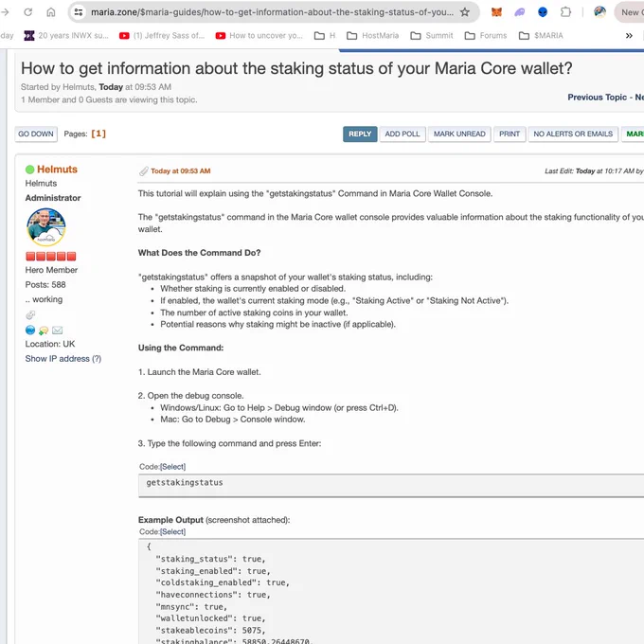
Task: Click the GO DOWN button
Action: tap(36, 134)
